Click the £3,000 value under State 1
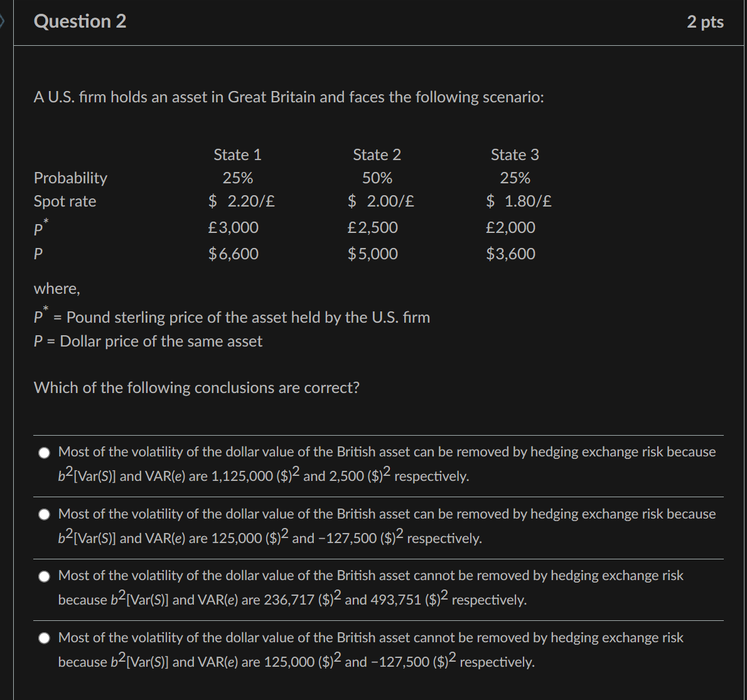This screenshot has width=747, height=700. pos(233,227)
